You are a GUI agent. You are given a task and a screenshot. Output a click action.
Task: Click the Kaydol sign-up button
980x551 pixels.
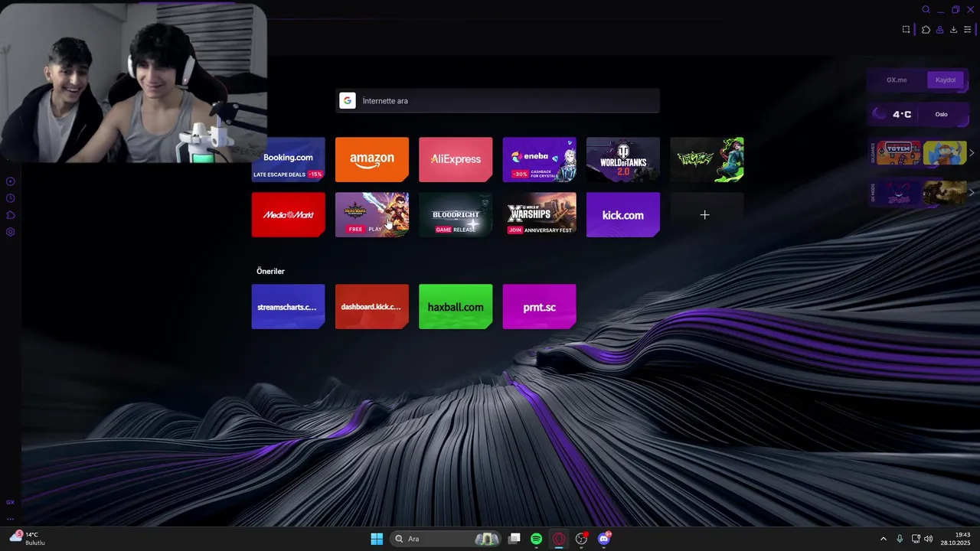pyautogui.click(x=946, y=80)
